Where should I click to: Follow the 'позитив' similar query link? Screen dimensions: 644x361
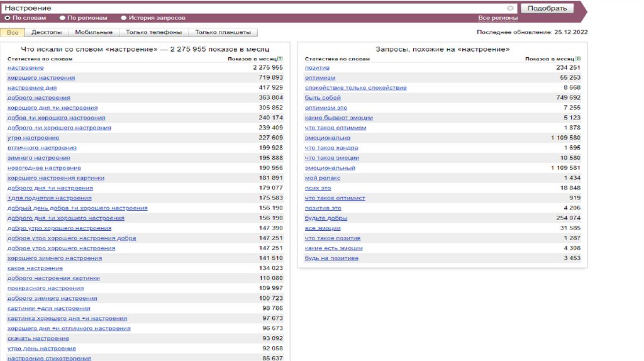point(317,67)
